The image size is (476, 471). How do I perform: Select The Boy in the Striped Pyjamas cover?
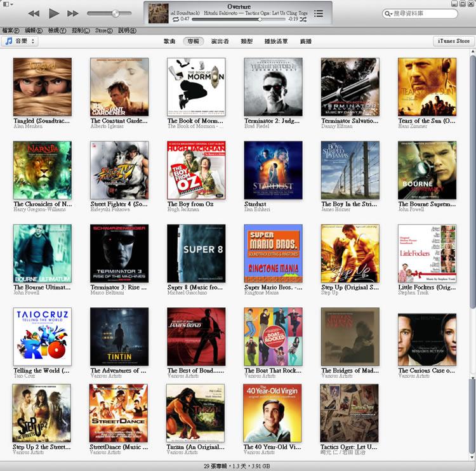click(350, 170)
